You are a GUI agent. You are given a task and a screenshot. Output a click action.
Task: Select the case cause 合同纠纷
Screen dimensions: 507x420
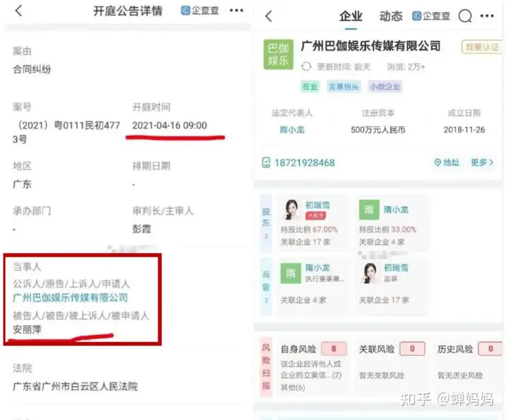pos(32,69)
